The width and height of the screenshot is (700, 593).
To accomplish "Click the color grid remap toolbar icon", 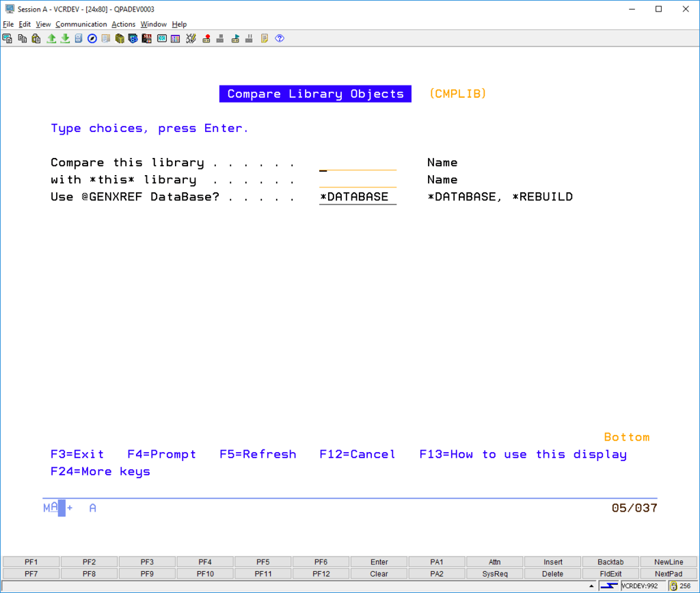I will click(176, 38).
